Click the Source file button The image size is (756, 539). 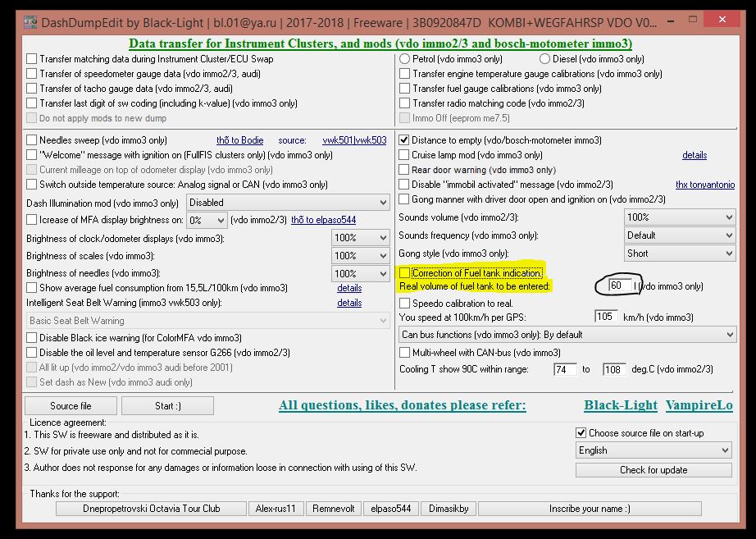click(71, 406)
